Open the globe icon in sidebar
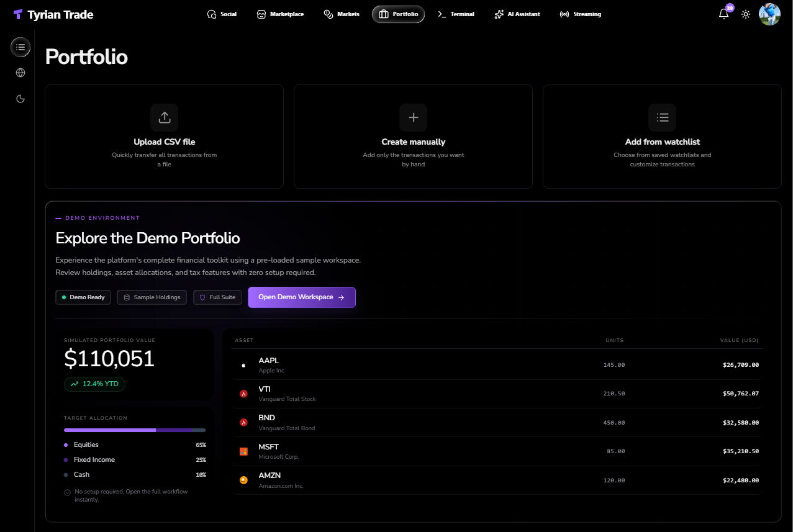 click(20, 73)
